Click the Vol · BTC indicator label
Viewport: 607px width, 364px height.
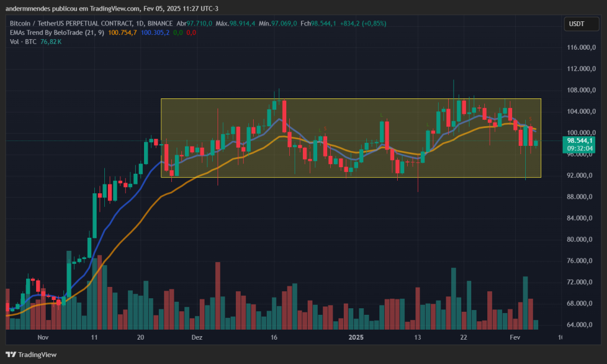[23, 41]
